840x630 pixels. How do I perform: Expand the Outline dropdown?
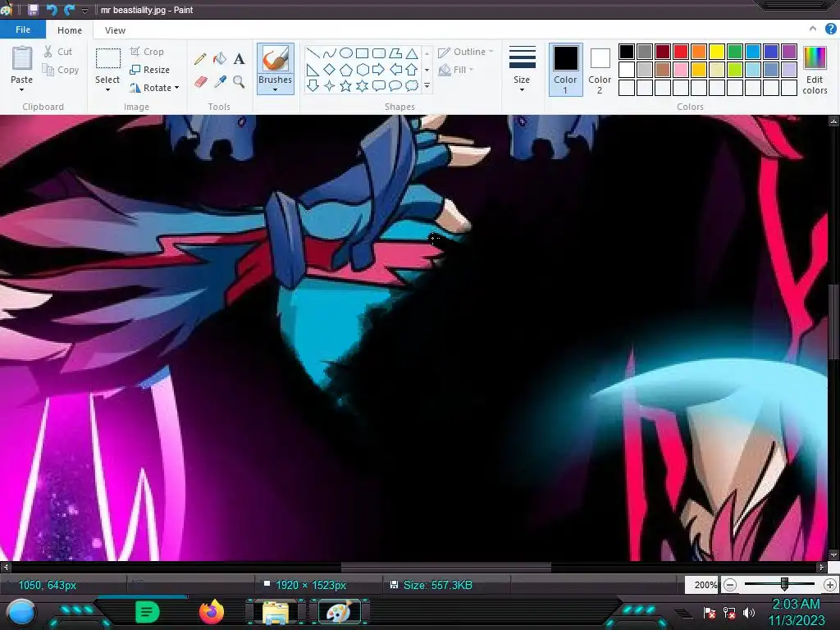point(491,52)
